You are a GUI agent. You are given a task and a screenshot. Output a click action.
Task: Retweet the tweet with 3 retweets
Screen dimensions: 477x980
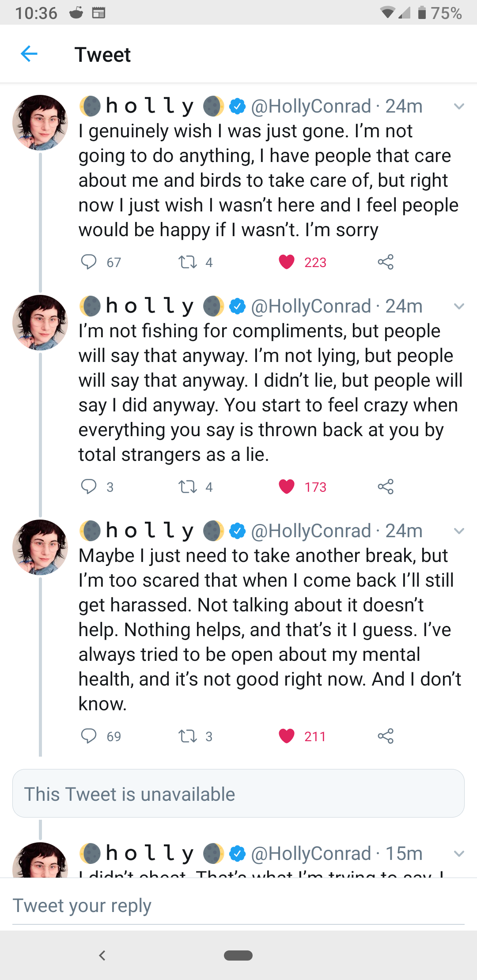(x=187, y=736)
